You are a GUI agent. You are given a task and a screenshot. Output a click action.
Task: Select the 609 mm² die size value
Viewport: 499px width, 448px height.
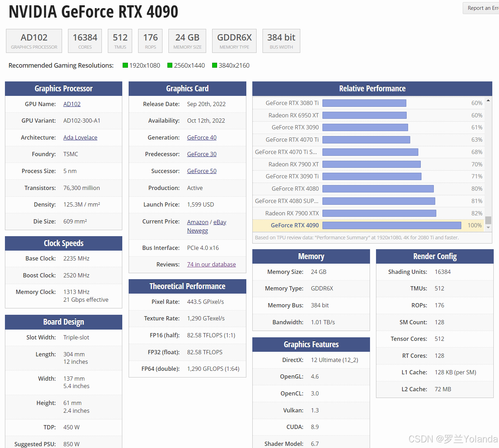tap(75, 221)
